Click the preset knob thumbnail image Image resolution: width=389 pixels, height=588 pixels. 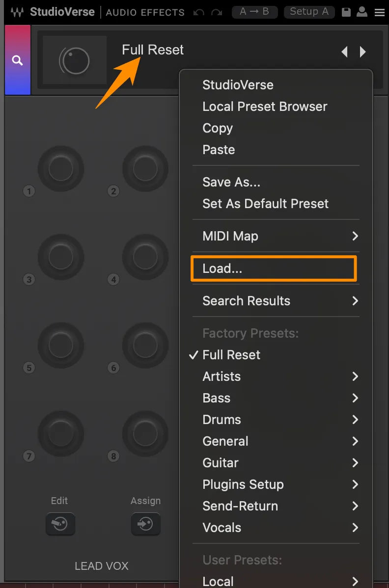tap(75, 60)
